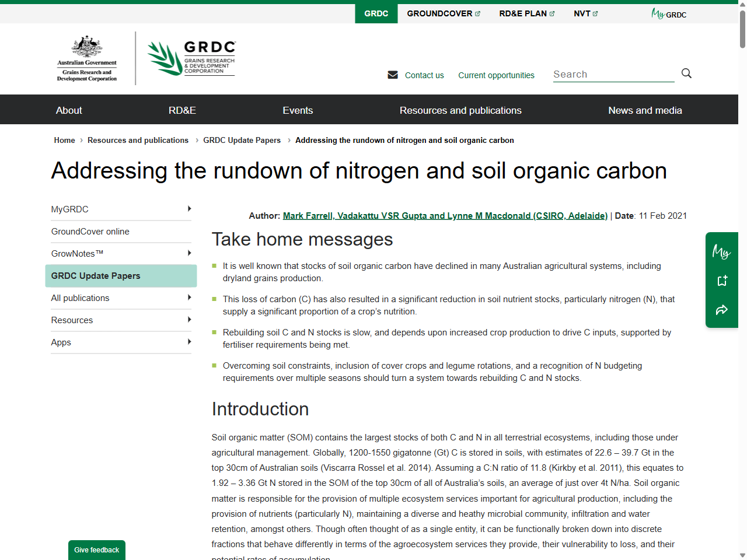
Task: Open the My panel icon on the right
Action: coord(722,252)
